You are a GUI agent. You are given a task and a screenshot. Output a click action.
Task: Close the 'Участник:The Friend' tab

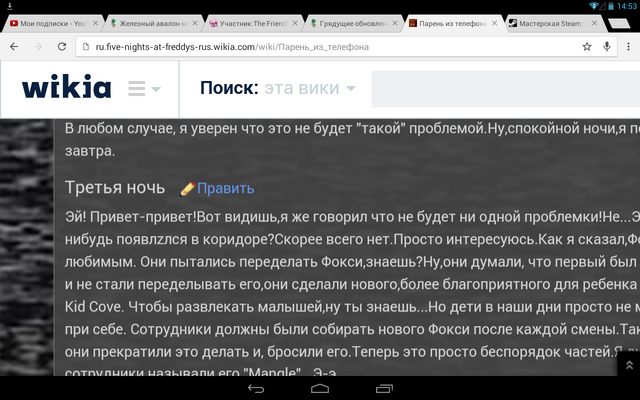click(x=295, y=23)
